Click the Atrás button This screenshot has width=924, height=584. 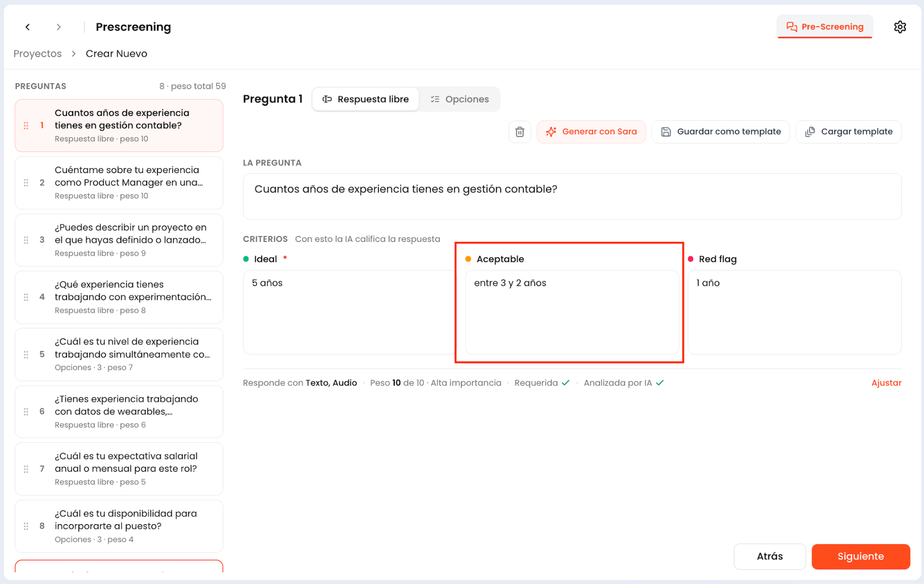pyautogui.click(x=770, y=556)
